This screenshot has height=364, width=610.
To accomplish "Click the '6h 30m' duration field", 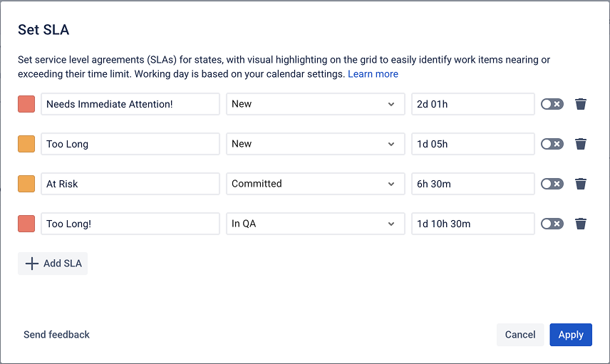I will (472, 184).
